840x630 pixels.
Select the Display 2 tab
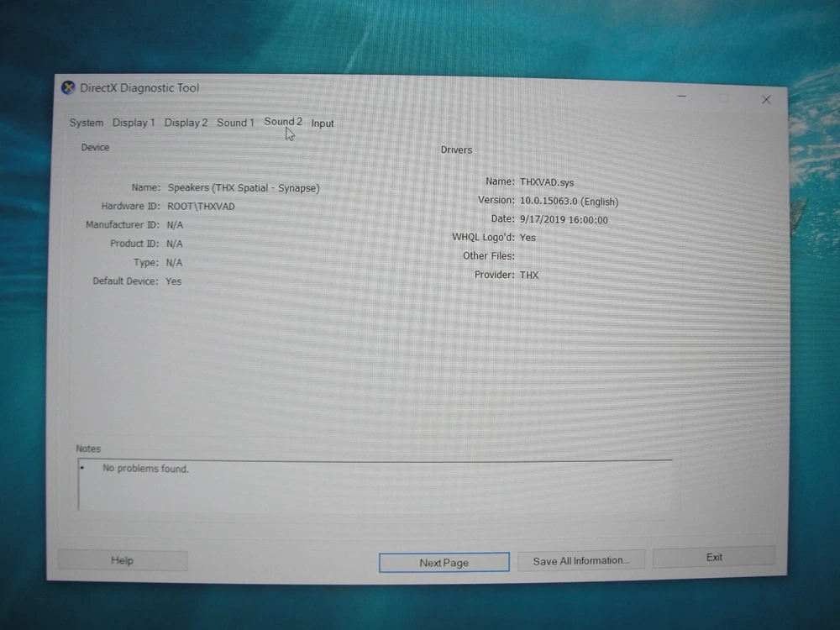pos(186,123)
